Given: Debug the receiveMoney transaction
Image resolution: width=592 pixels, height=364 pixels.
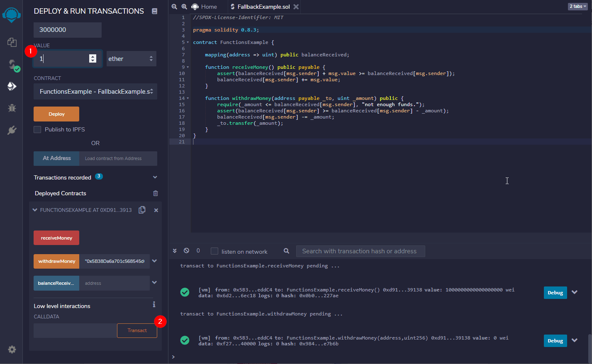Looking at the screenshot, I should click(x=555, y=293).
